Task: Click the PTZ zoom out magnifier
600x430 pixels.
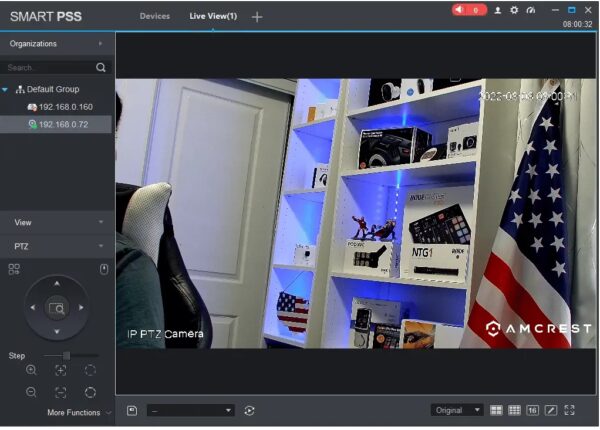Action: click(31, 393)
